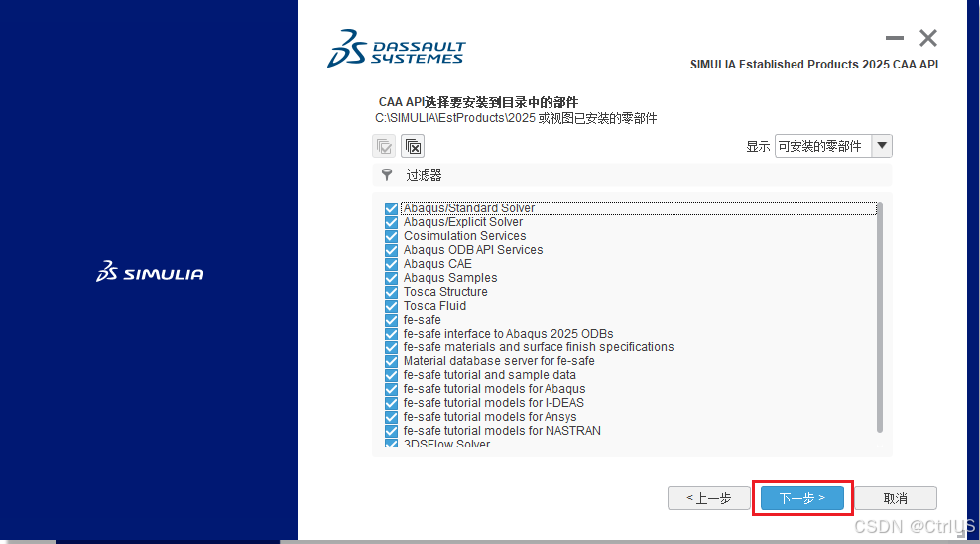Image resolution: width=980 pixels, height=544 pixels.
Task: Close the installer window
Action: coord(928,38)
